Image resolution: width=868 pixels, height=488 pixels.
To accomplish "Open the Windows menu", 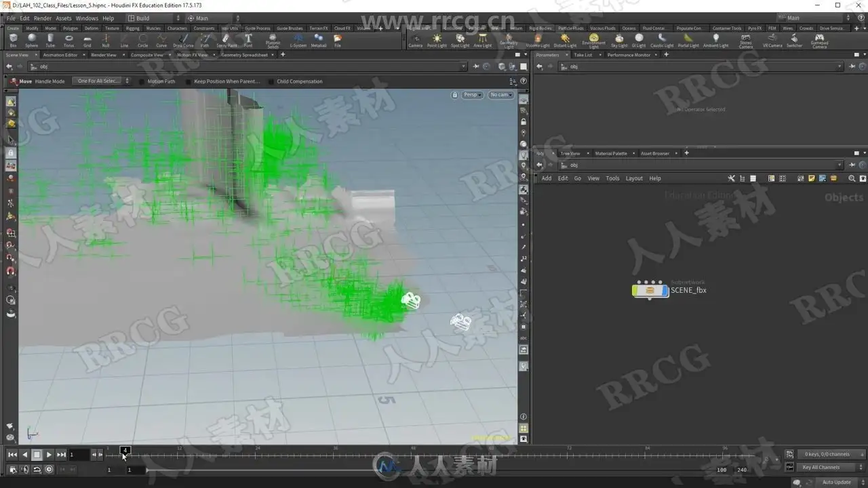I will click(87, 18).
